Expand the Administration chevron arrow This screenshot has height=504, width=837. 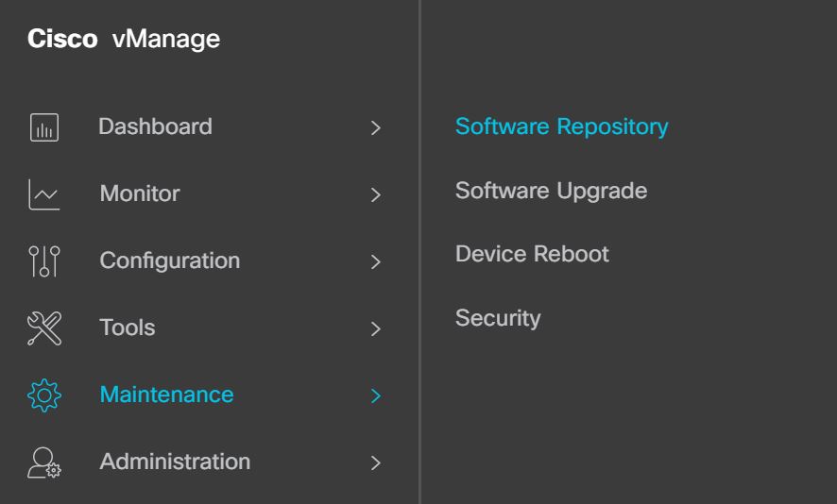pos(375,462)
